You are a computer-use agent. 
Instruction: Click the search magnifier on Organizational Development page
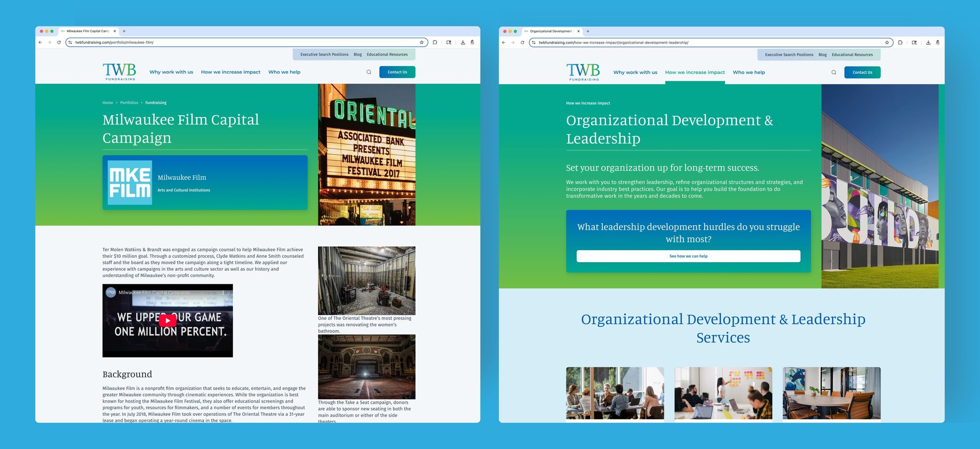[834, 73]
